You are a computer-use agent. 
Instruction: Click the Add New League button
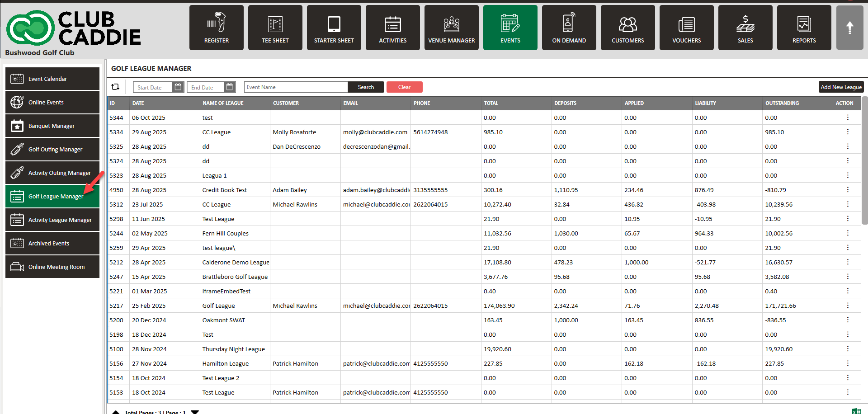(x=841, y=87)
